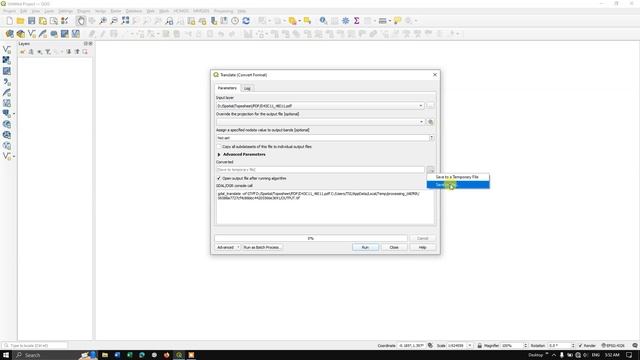Click the EPSG:4326 CRS button
This screenshot has height=360, width=640.
point(613,345)
